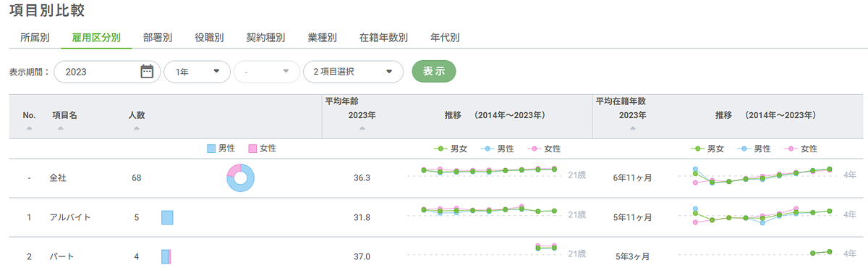Toggle 男性 series in average age legend
This screenshot has width=868, height=276.
pos(496,149)
